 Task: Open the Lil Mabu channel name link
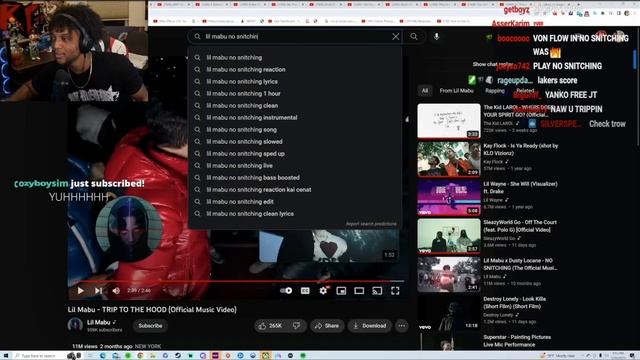click(98, 322)
